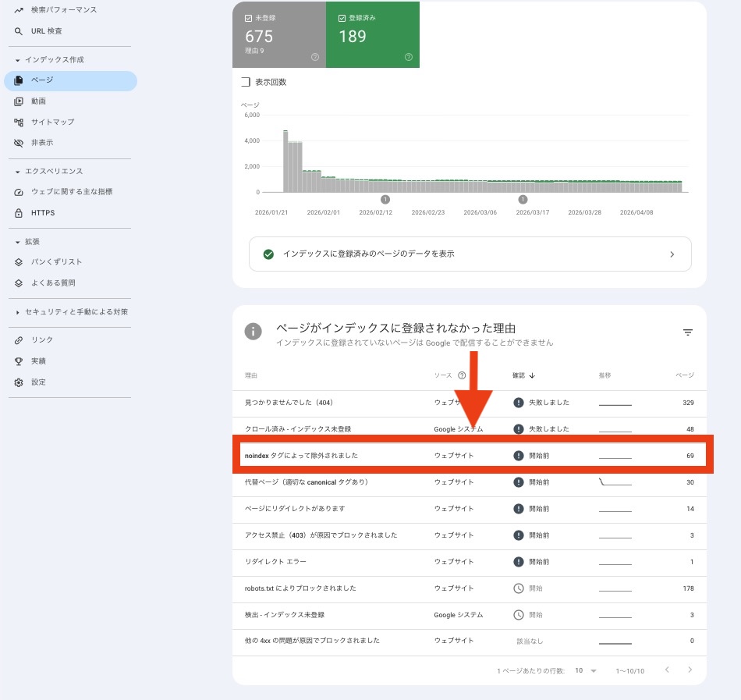Open the 実績 trophy icon section
The image size is (741, 700).
click(x=18, y=361)
